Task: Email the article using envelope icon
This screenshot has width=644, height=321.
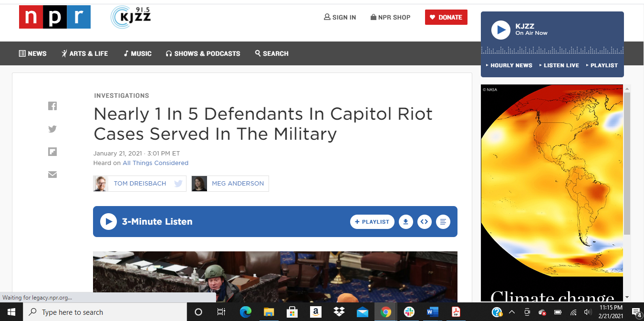Action: (x=52, y=175)
